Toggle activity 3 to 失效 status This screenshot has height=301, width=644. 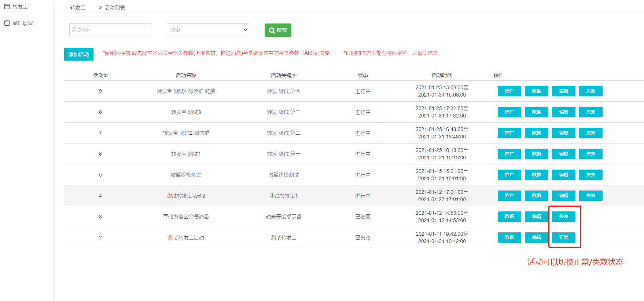tap(563, 217)
